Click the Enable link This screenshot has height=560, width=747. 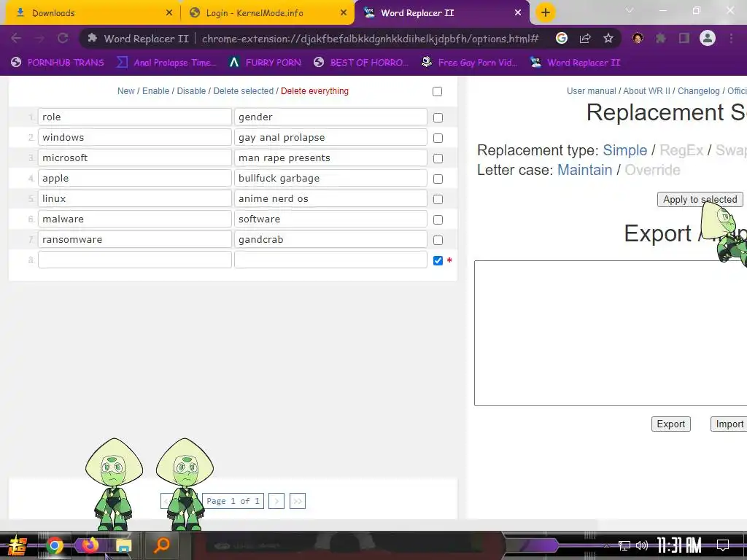[156, 91]
